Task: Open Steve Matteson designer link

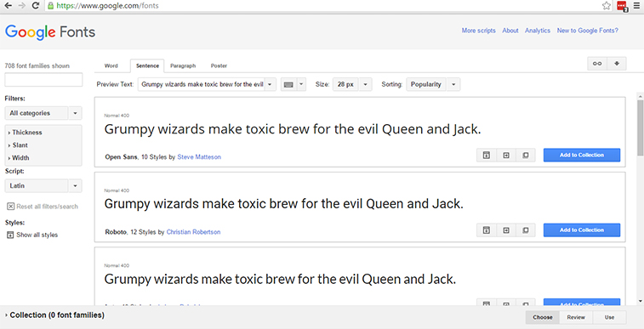Action: click(199, 156)
